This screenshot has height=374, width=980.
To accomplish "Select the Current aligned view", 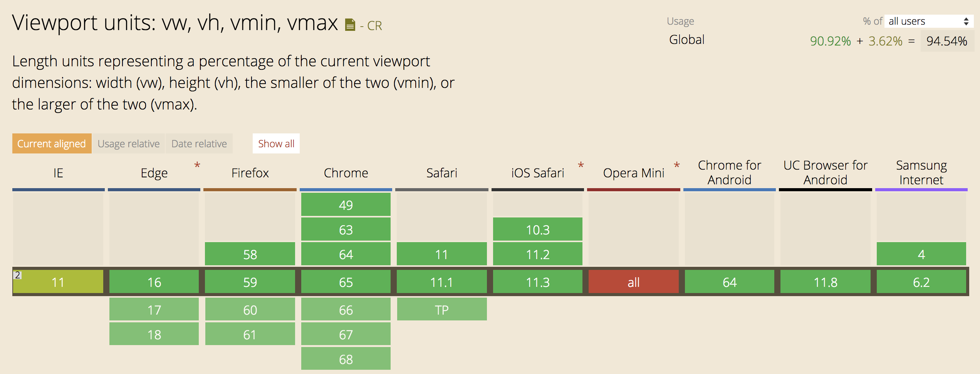I will (x=52, y=143).
